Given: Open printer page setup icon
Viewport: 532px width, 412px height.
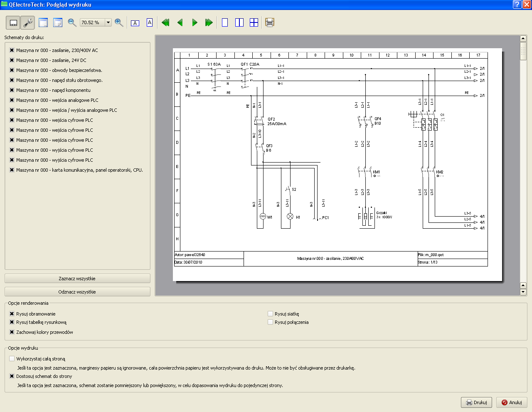Looking at the screenshot, I should [x=270, y=22].
